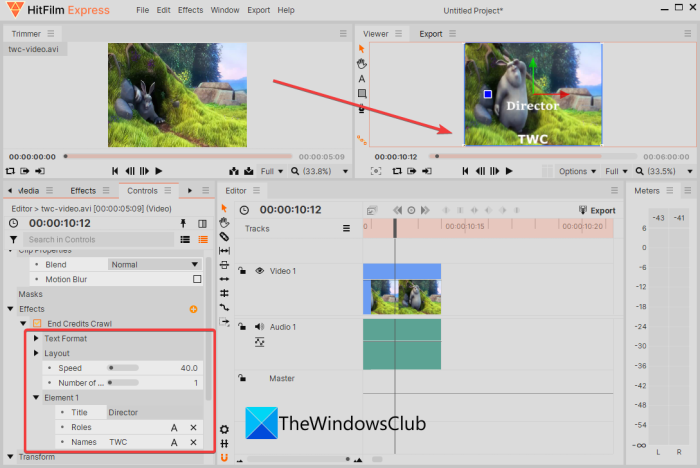
Task: Click the filter icon in Controls
Action: (x=13, y=240)
